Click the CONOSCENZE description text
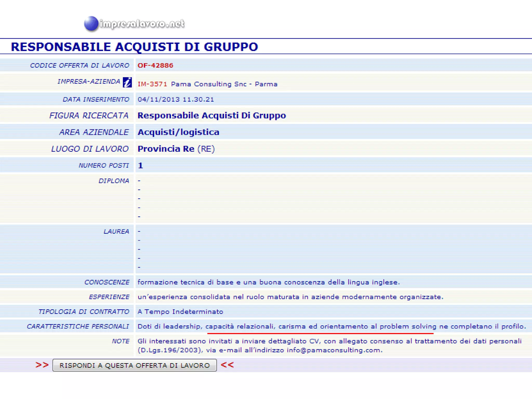 click(268, 282)
